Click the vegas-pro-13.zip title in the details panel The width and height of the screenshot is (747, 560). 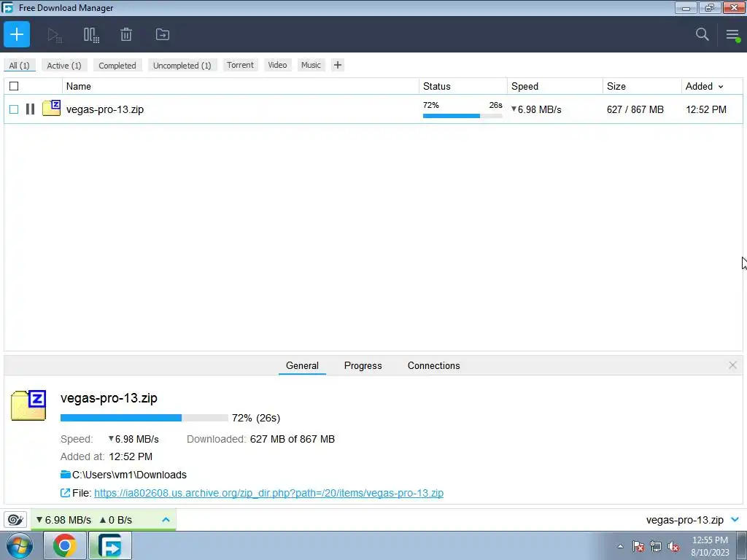pyautogui.click(x=109, y=397)
